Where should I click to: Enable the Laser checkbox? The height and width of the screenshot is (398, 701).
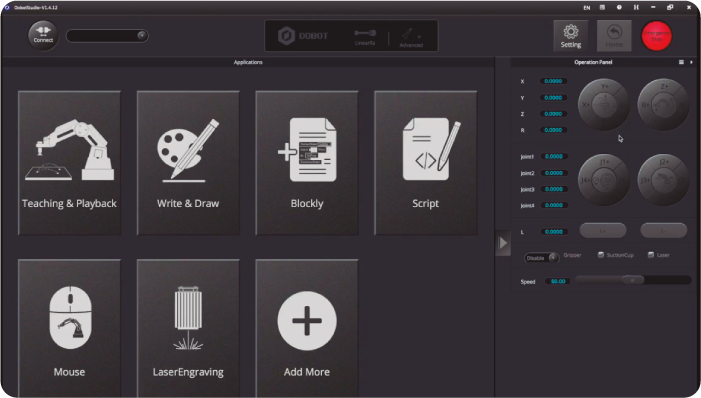(651, 255)
